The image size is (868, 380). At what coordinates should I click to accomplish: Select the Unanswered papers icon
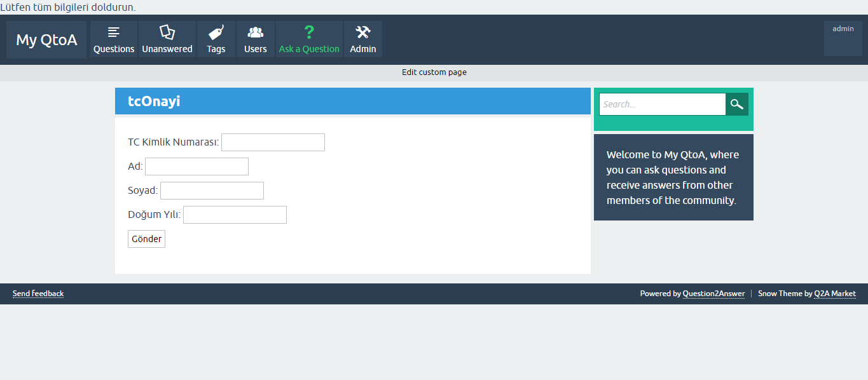[x=167, y=32]
